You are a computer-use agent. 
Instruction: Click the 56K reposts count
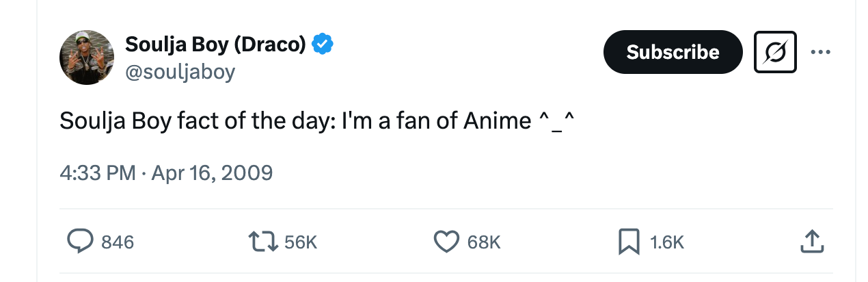tap(301, 242)
